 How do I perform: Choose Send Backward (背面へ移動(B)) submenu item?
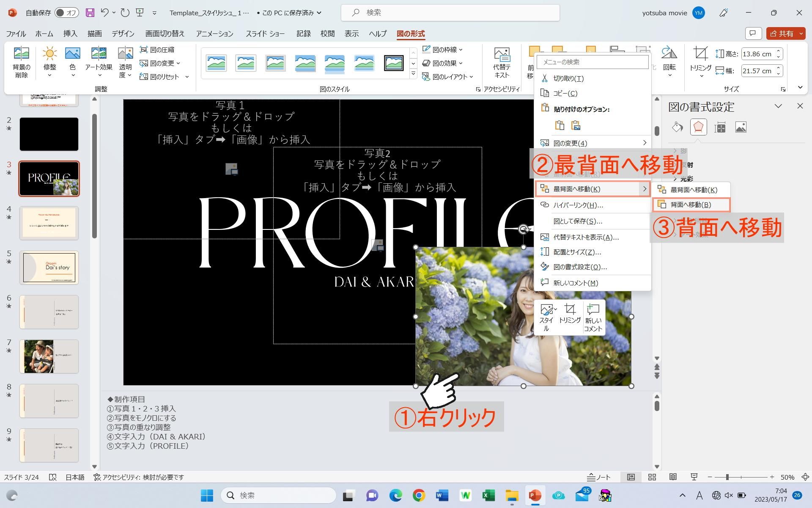(691, 204)
